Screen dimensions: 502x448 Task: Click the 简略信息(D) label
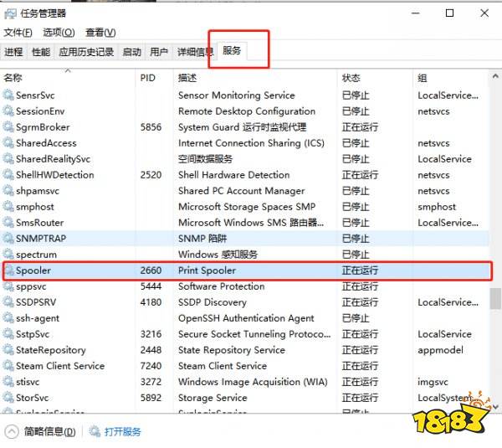(50, 431)
